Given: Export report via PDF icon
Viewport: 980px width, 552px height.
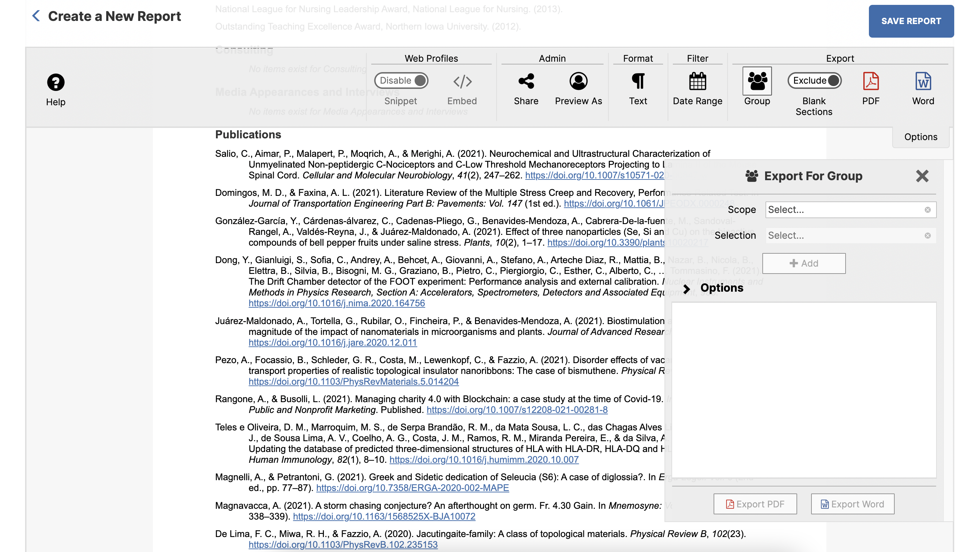Looking at the screenshot, I should pos(871,81).
